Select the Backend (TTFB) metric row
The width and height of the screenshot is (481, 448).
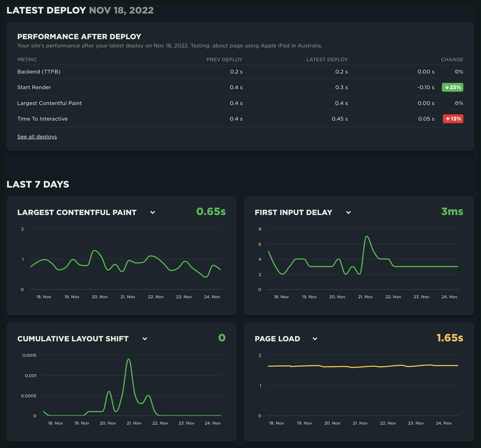39,72
